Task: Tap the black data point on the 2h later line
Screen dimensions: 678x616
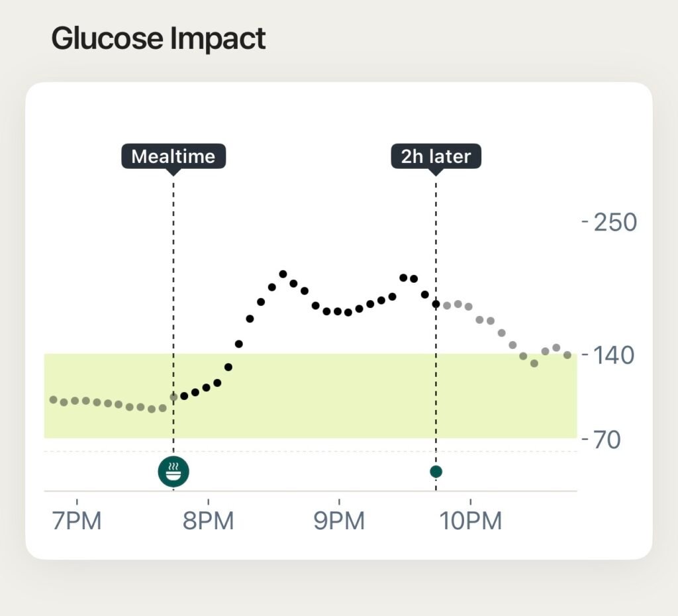Action: 436,304
